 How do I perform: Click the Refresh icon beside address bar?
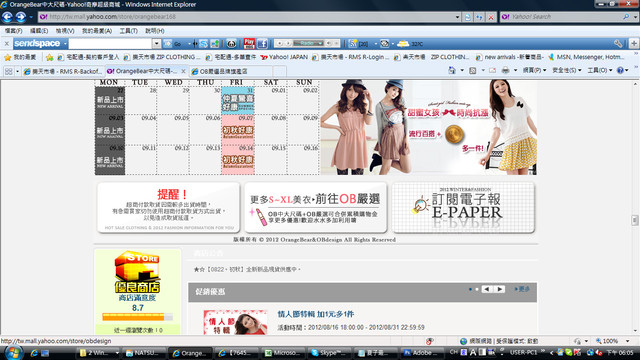[x=468, y=17]
